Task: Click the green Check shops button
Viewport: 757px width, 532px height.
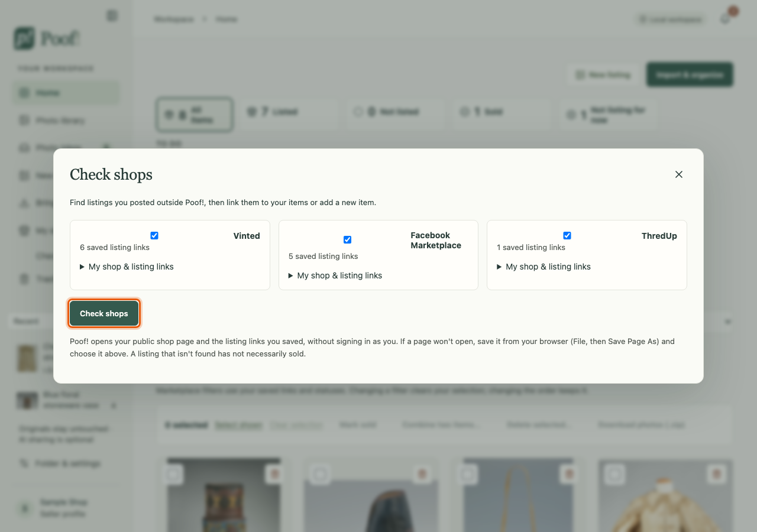Action: click(x=104, y=313)
